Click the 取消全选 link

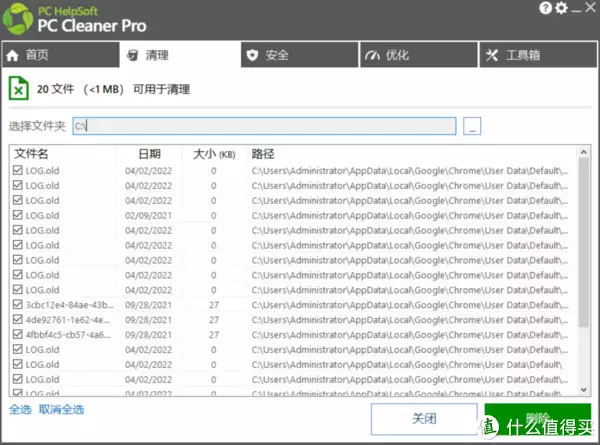coord(61,410)
